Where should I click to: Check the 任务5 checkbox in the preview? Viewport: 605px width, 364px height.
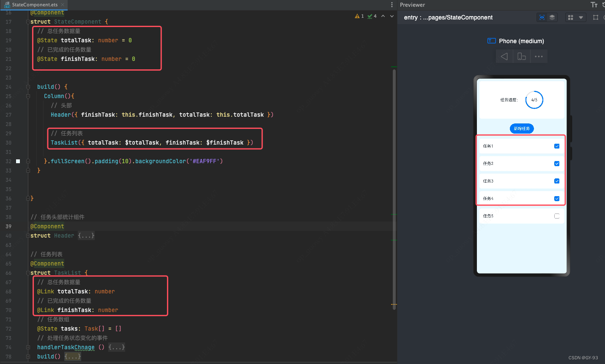click(x=557, y=216)
